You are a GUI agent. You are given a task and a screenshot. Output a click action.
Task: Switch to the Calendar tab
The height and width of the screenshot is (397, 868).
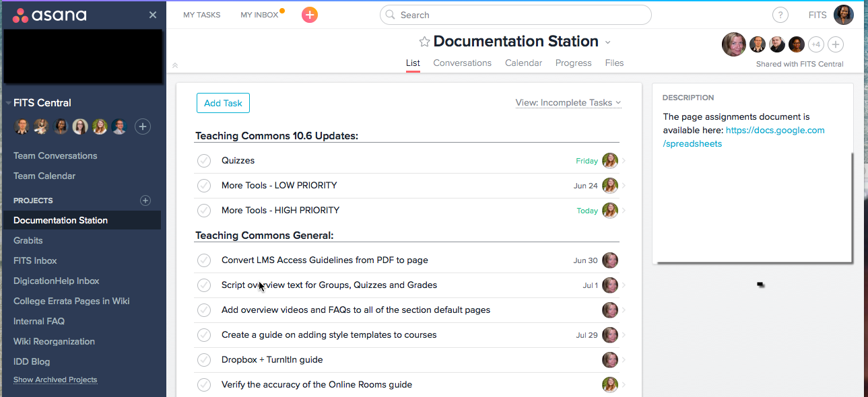click(523, 63)
